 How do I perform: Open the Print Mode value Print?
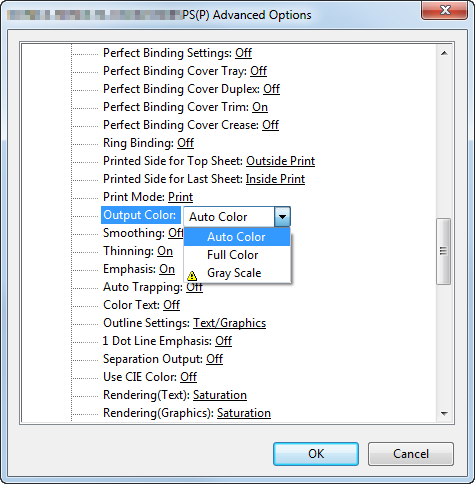[x=180, y=197]
